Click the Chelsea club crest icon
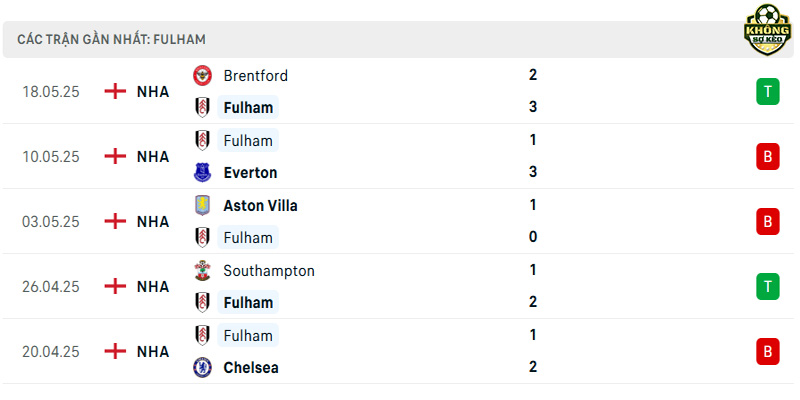 click(x=202, y=367)
